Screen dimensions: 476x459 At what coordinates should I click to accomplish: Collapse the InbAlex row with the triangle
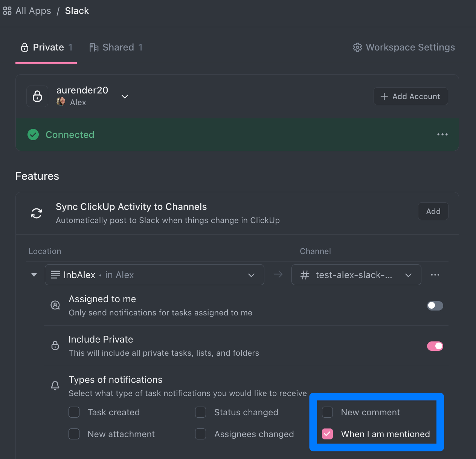(x=34, y=275)
